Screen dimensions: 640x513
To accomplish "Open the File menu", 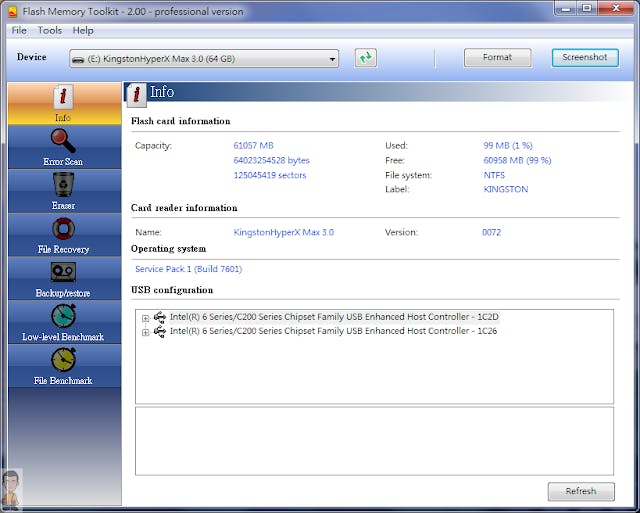I will [x=19, y=31].
